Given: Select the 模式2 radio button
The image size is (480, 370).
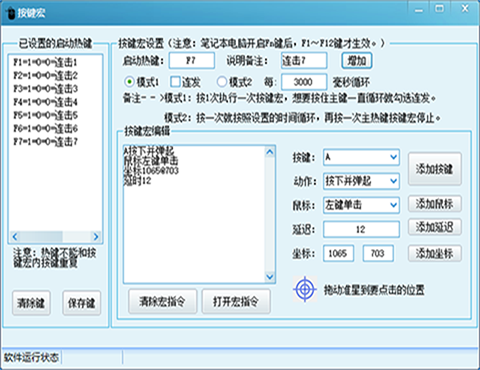Looking at the screenshot, I should tap(222, 82).
